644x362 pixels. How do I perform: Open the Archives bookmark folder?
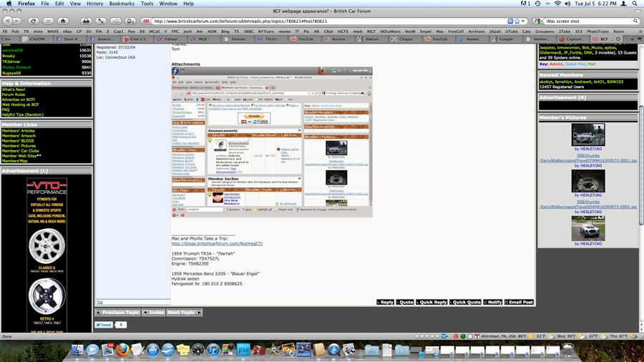click(x=476, y=31)
